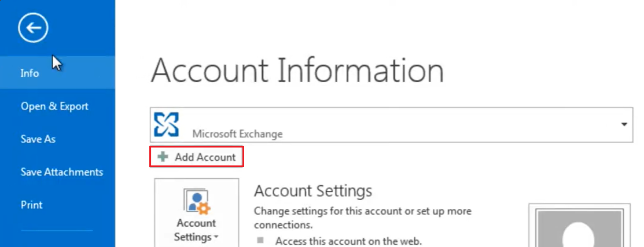Click the sidebar divider line below Print
This screenshot has width=644, height=247.
point(57,230)
